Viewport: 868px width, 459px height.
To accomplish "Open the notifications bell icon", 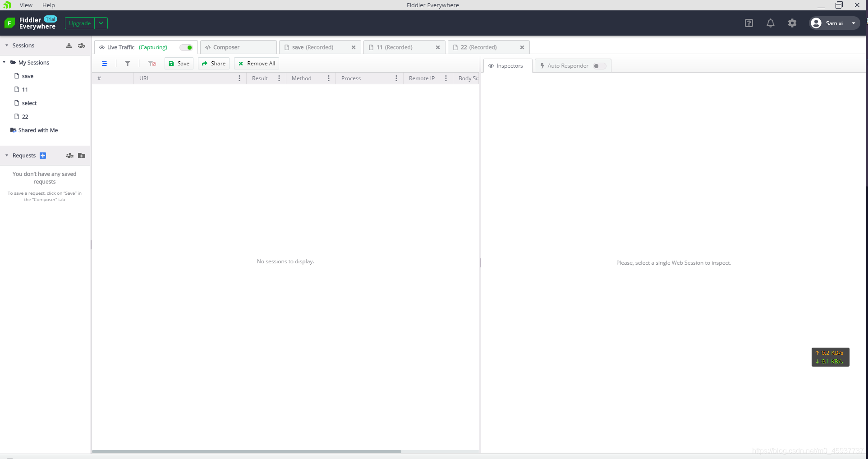I will coord(771,23).
